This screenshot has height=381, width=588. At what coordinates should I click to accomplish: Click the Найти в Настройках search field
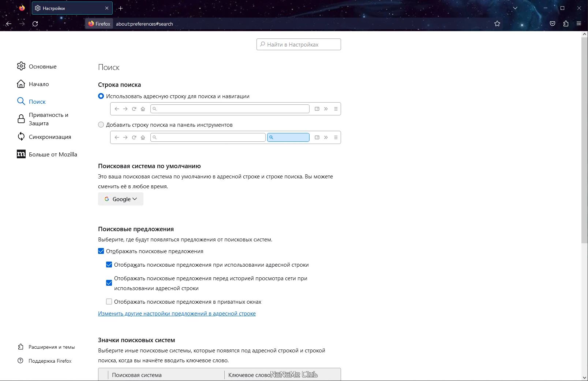coord(299,44)
